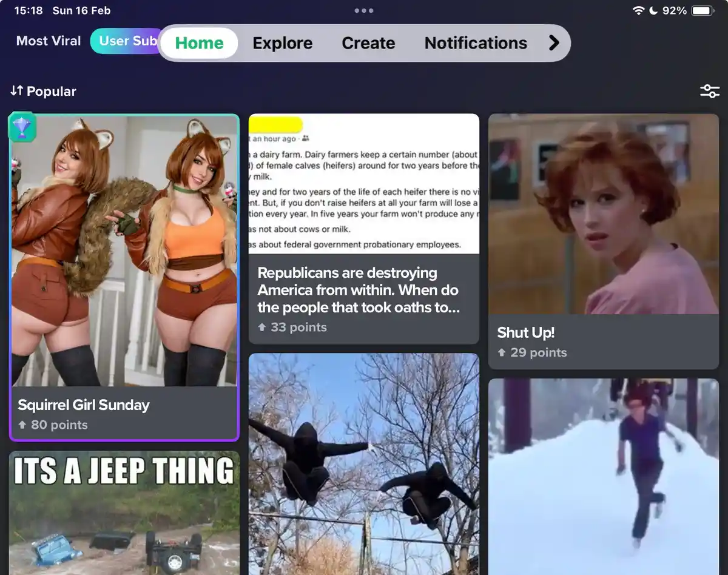Open the Squirrel Girl Sunday post image
The height and width of the screenshot is (575, 728).
click(x=124, y=250)
